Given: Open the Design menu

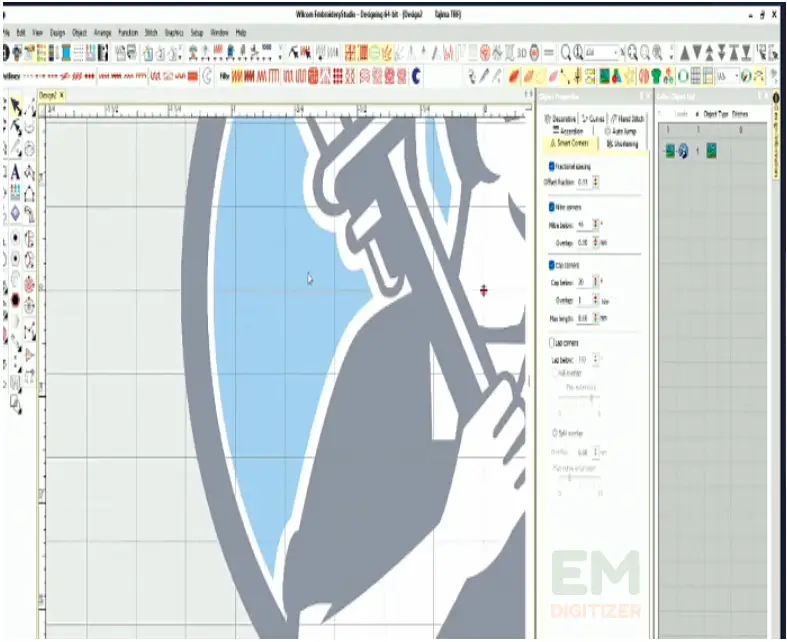Looking at the screenshot, I should click(x=58, y=33).
